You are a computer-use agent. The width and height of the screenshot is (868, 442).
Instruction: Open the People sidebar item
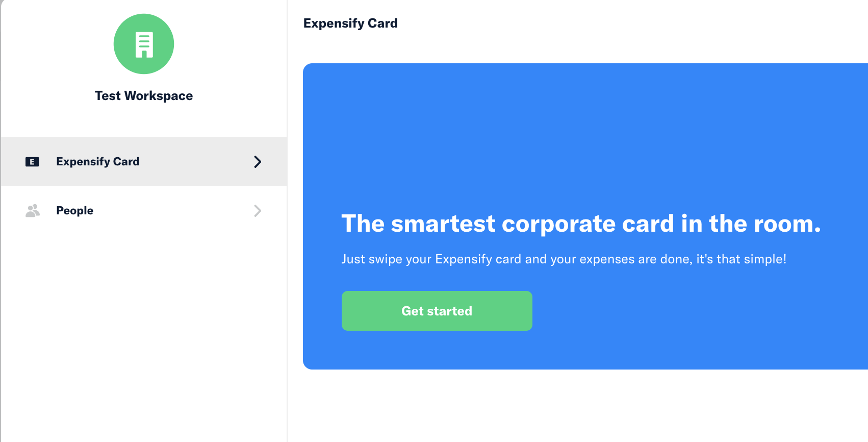tap(144, 210)
